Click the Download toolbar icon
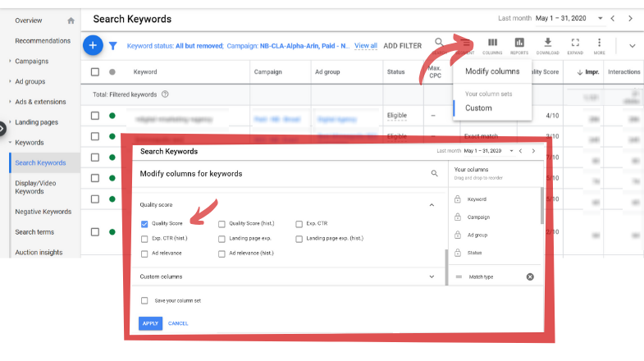Viewport: 644px width, 361px height. pos(547,45)
